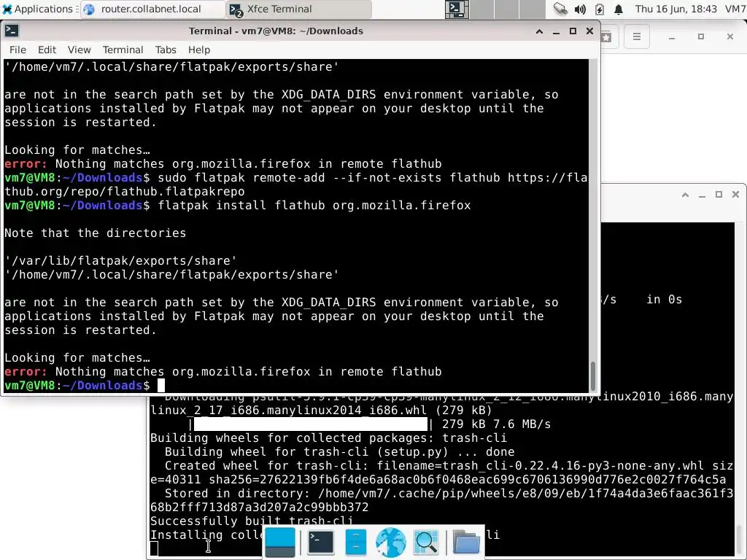Viewport: 747px width, 560px height.
Task: Minimize the ~/Downloads terminal window
Action: (x=556, y=31)
